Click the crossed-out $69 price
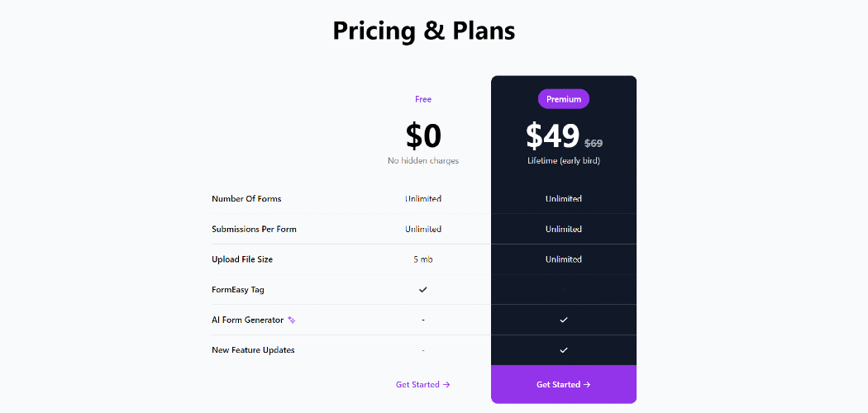 [x=594, y=144]
